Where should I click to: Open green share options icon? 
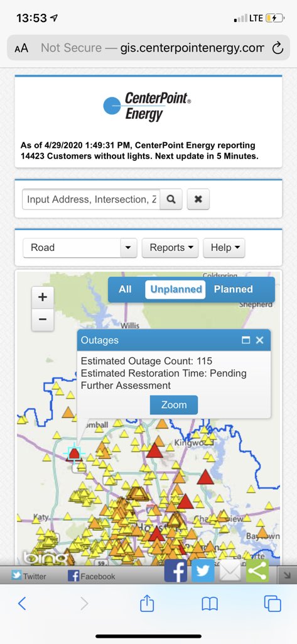click(x=257, y=570)
